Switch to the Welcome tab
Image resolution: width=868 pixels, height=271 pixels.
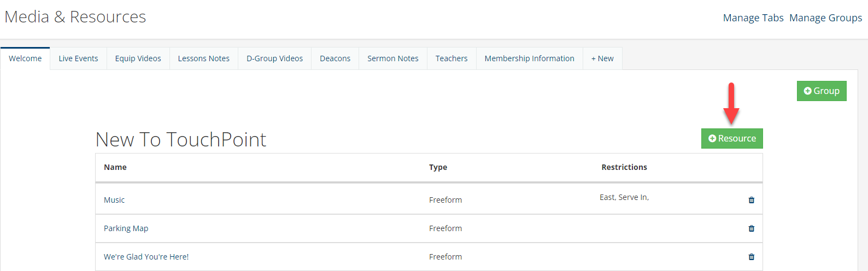coord(25,58)
